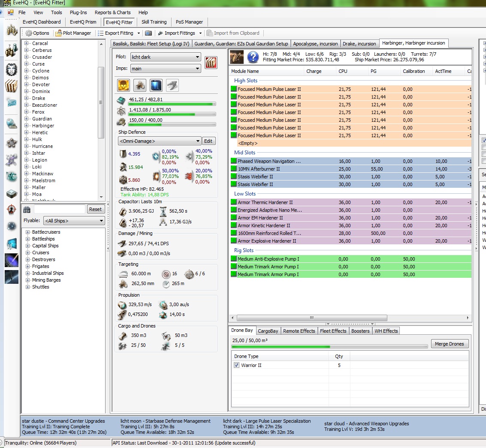
Task: Click the red skill books button beside Pilot
Action: [x=211, y=63]
